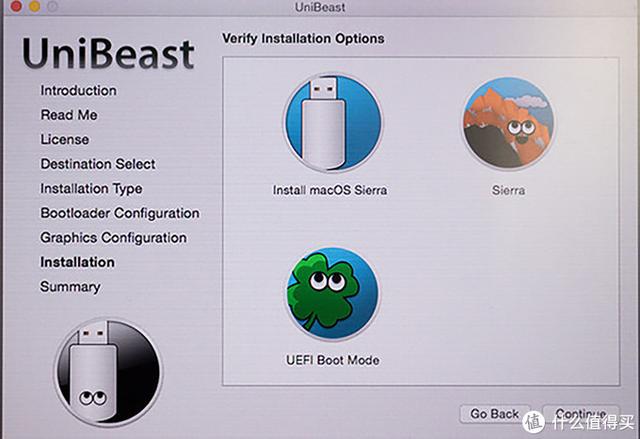Go to the License step
640x439 pixels.
pos(64,140)
